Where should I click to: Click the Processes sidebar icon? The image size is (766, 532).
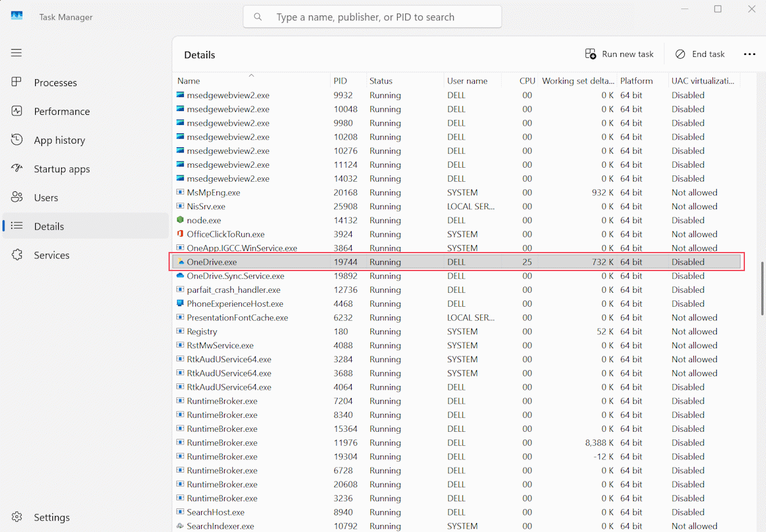(x=17, y=82)
